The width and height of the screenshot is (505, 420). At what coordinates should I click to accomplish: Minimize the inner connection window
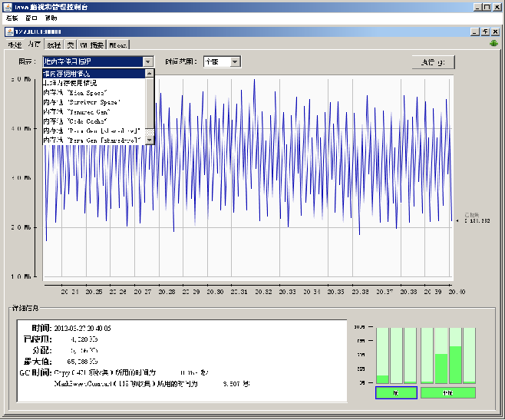coord(476,31)
